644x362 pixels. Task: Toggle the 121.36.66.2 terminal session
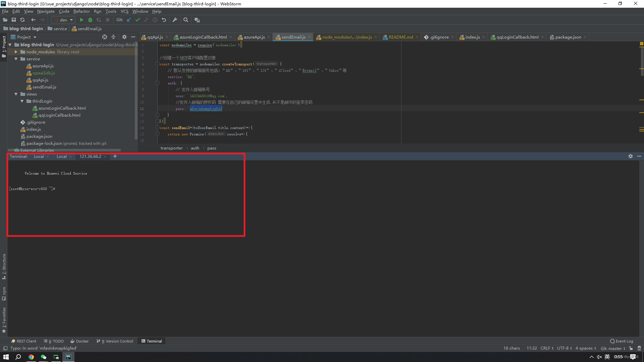click(x=90, y=156)
